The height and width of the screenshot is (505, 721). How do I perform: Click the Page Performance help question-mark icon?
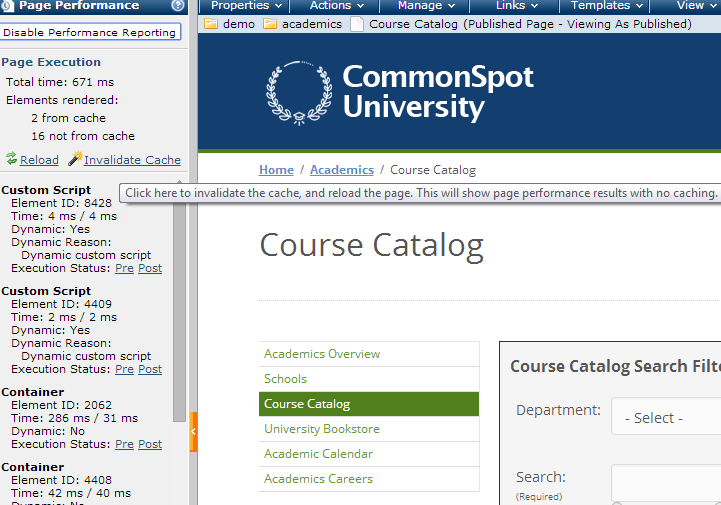tap(177, 5)
